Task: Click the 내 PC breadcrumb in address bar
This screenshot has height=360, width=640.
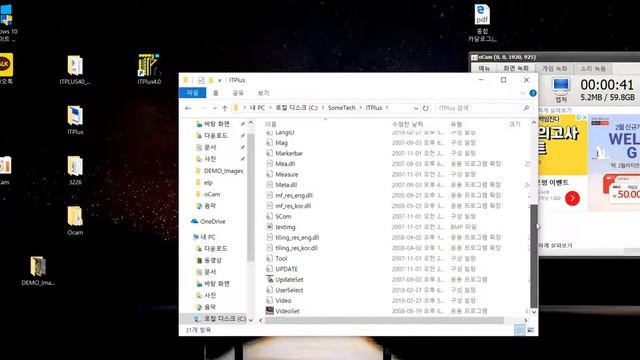Action: click(258, 108)
